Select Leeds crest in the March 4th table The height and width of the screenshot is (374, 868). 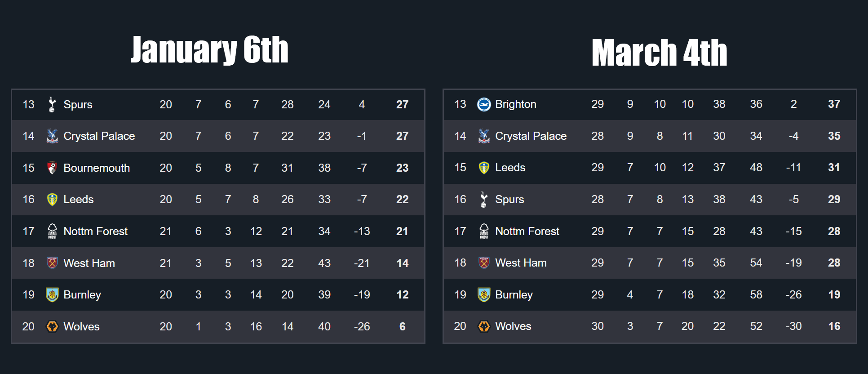484,168
